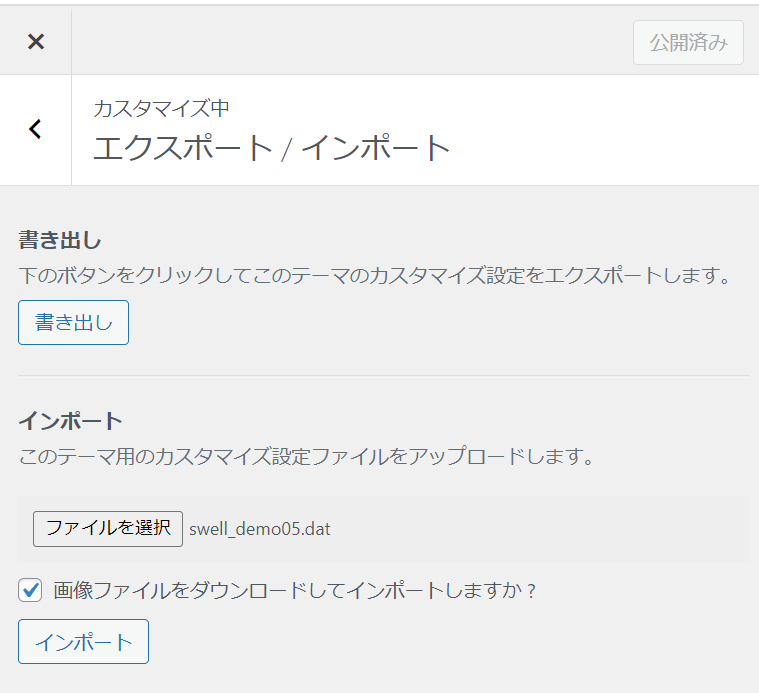Click the empty header area left of 公開済み
Screen dimensions: 759x693
pyautogui.click(x=350, y=42)
